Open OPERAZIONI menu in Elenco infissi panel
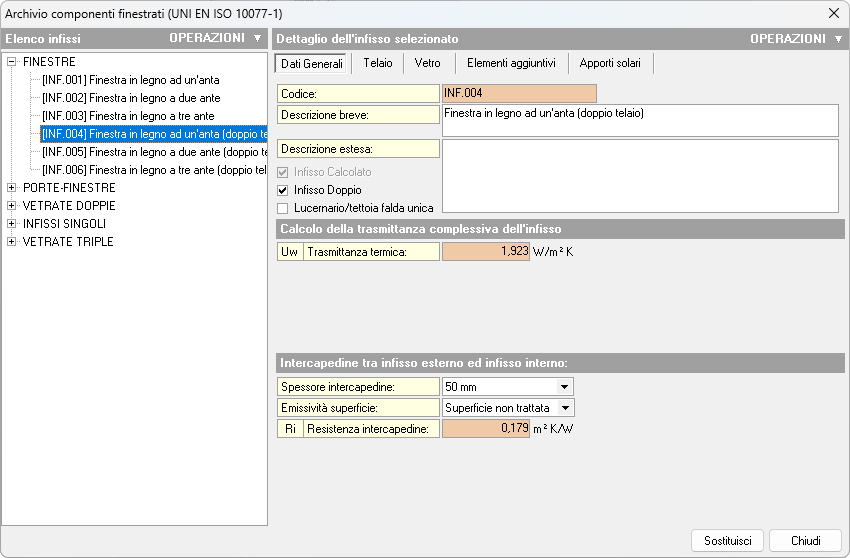The width and height of the screenshot is (850, 558). [214, 38]
